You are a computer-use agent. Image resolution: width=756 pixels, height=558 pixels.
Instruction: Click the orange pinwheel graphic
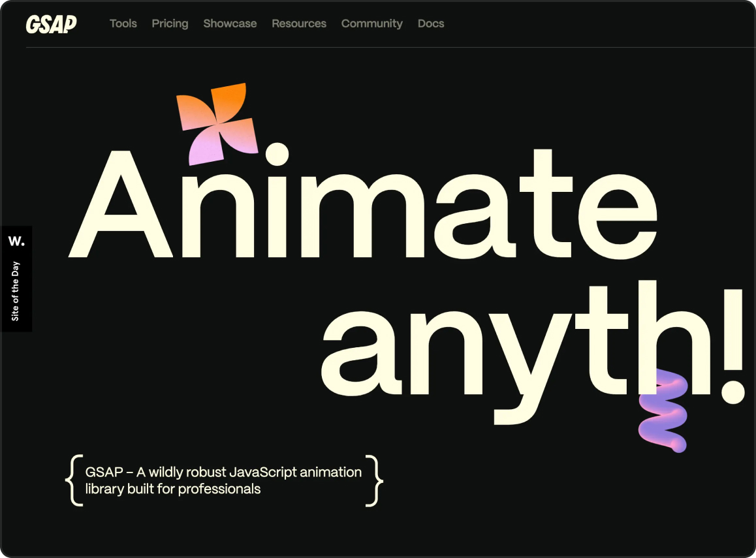click(217, 124)
